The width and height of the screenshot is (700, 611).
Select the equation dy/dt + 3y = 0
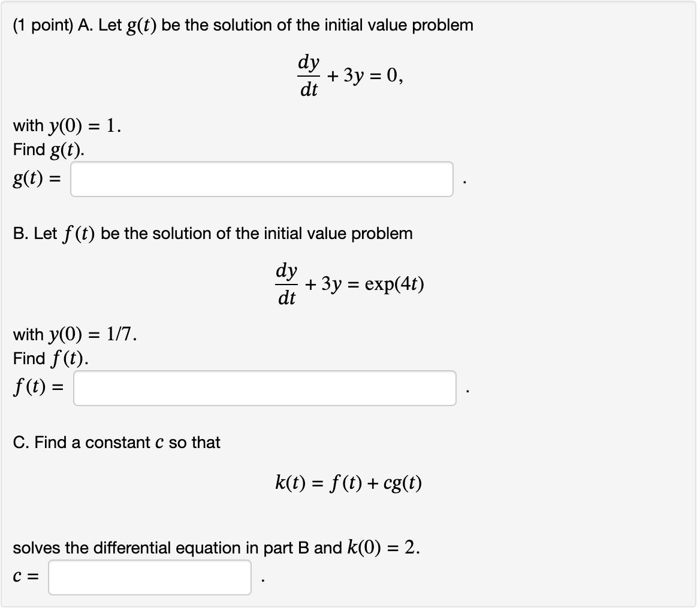[x=351, y=75]
